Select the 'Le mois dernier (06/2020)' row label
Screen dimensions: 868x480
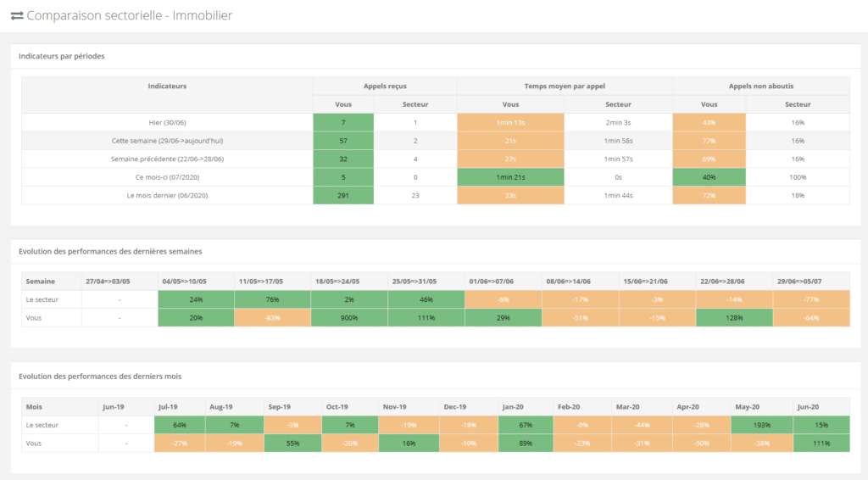167,195
